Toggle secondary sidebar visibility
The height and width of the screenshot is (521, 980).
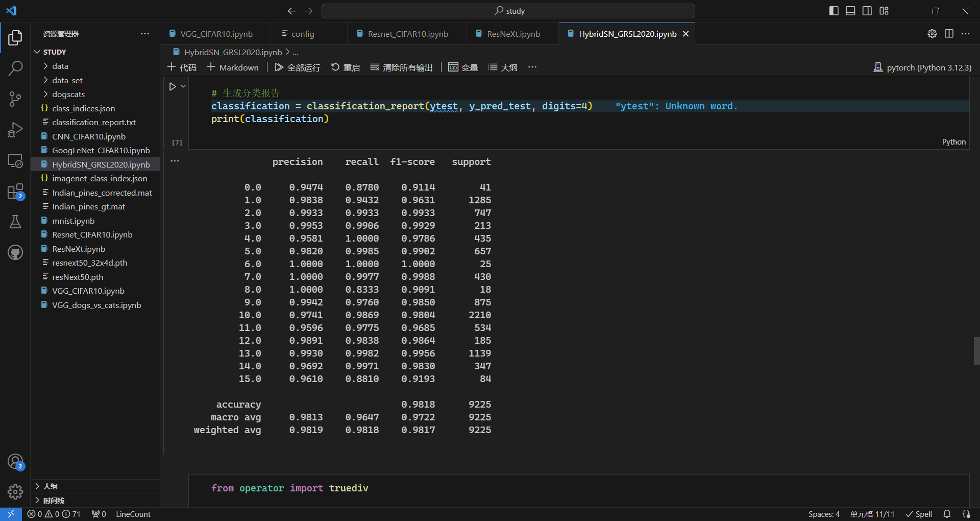867,11
